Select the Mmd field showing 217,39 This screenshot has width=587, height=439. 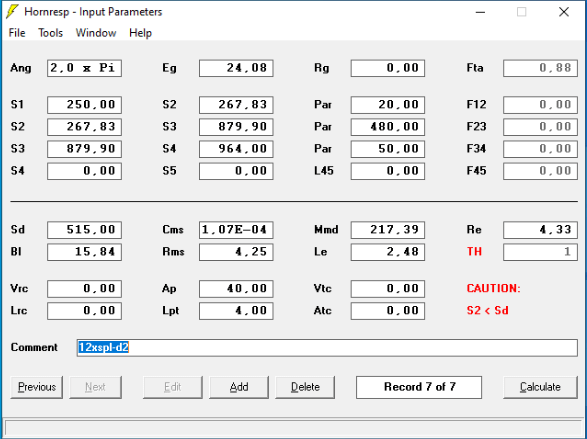(388, 230)
